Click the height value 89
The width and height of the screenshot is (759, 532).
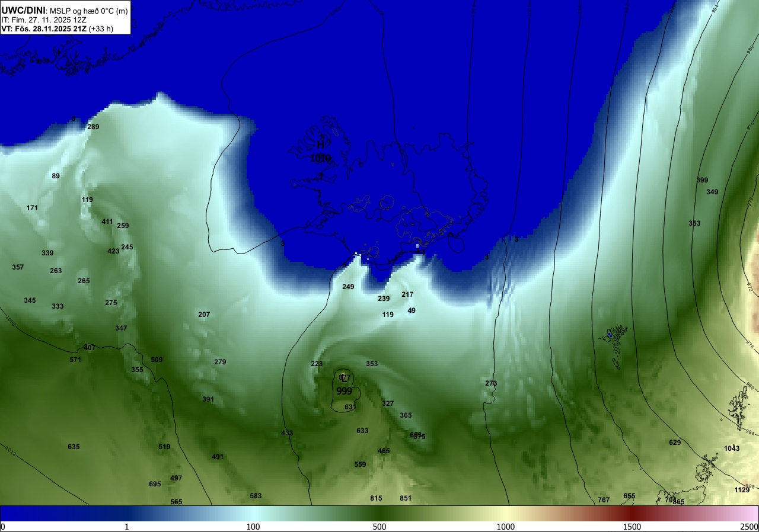(56, 176)
